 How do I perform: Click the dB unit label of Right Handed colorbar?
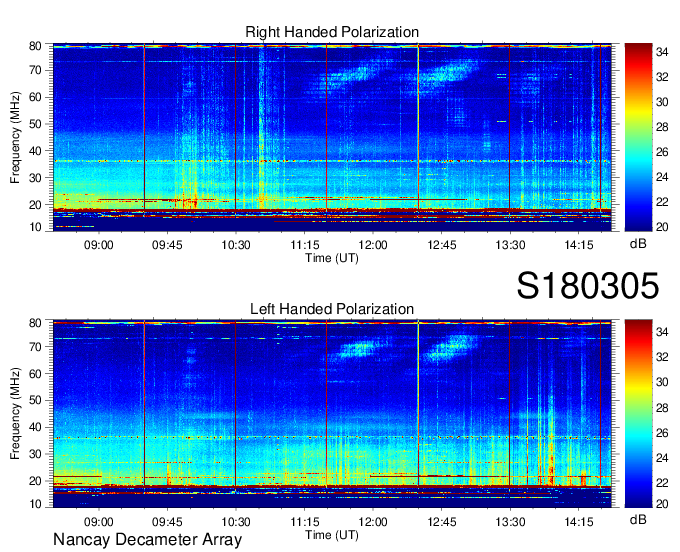tap(638, 244)
